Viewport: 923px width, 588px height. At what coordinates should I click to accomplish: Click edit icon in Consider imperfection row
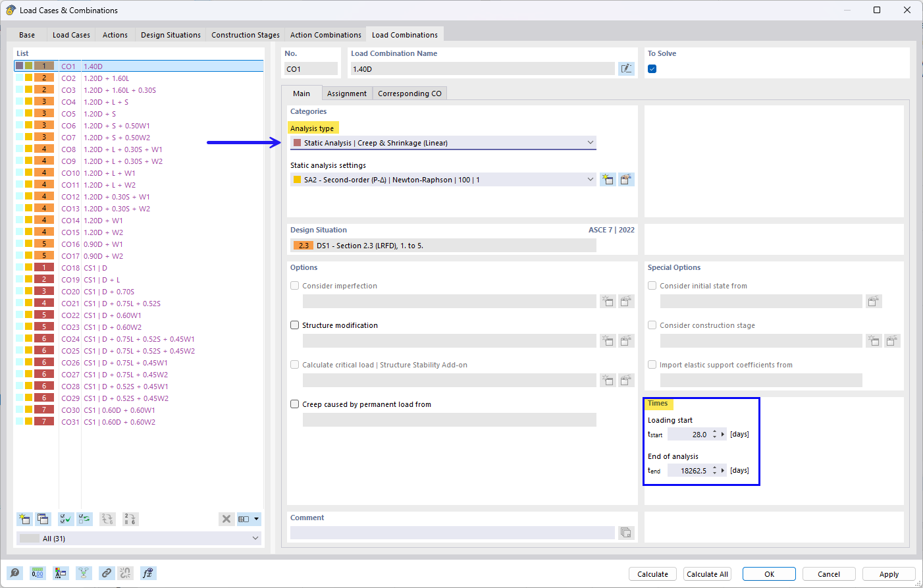tap(626, 301)
